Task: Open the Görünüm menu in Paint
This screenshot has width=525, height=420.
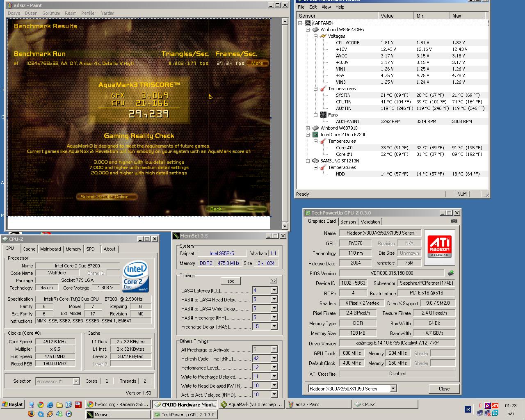Action: point(51,13)
